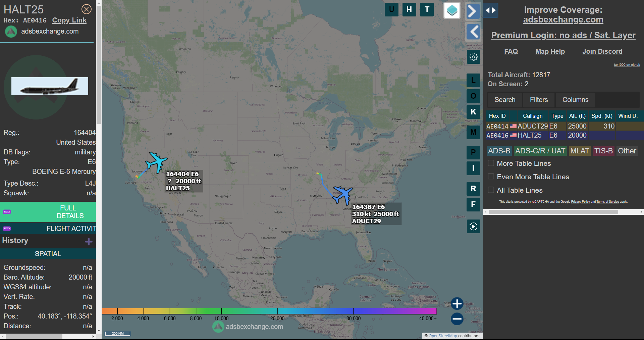Toggle the ADS-B source filter
Image resolution: width=644 pixels, height=340 pixels.
[x=499, y=151]
